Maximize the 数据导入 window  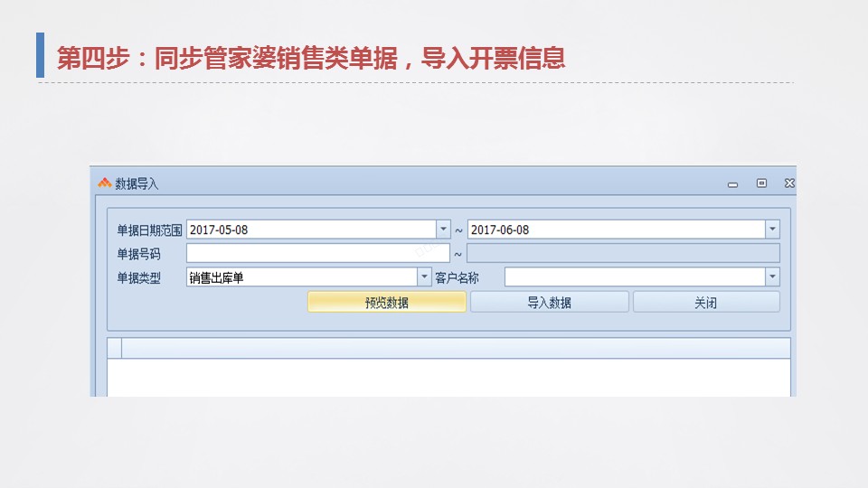coord(761,183)
